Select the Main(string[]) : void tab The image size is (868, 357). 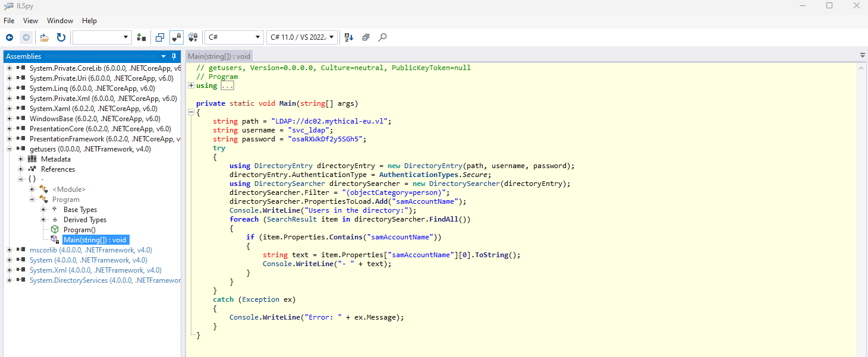219,56
